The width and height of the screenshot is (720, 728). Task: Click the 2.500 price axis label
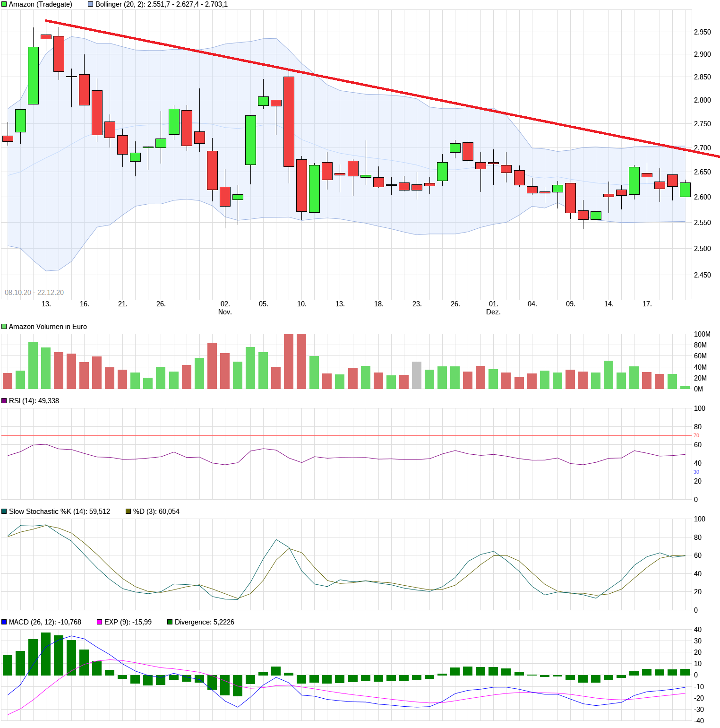[702, 249]
